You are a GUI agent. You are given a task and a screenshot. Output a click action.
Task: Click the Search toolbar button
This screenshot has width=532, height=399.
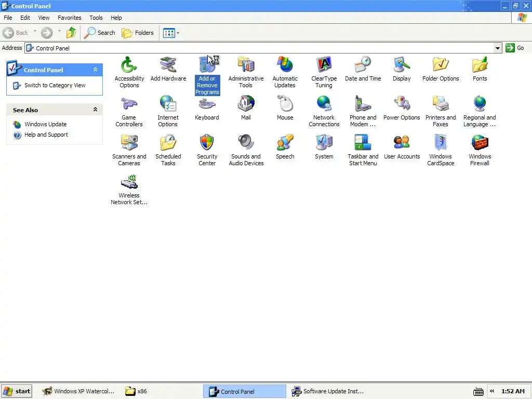tap(99, 33)
